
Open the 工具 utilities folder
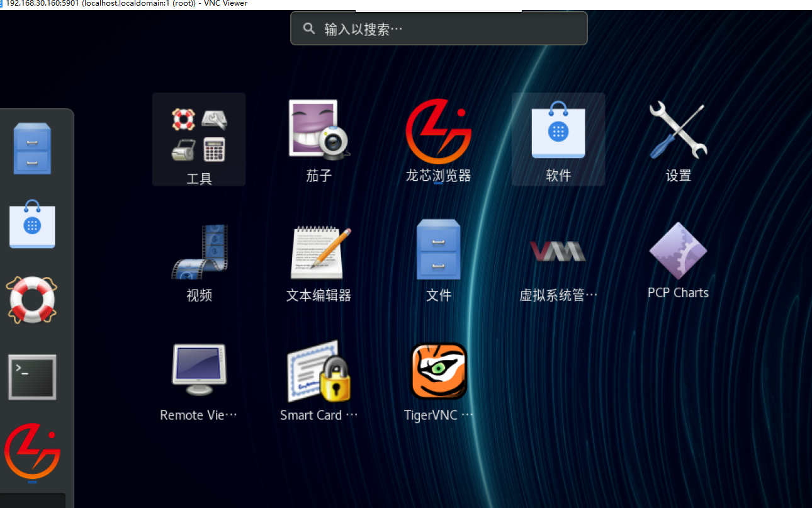tap(199, 139)
